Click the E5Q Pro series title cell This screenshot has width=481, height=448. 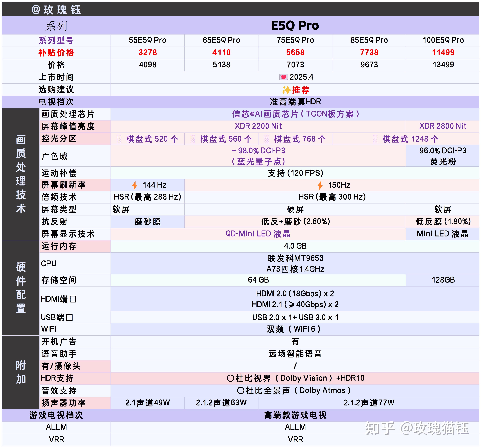[x=296, y=25]
